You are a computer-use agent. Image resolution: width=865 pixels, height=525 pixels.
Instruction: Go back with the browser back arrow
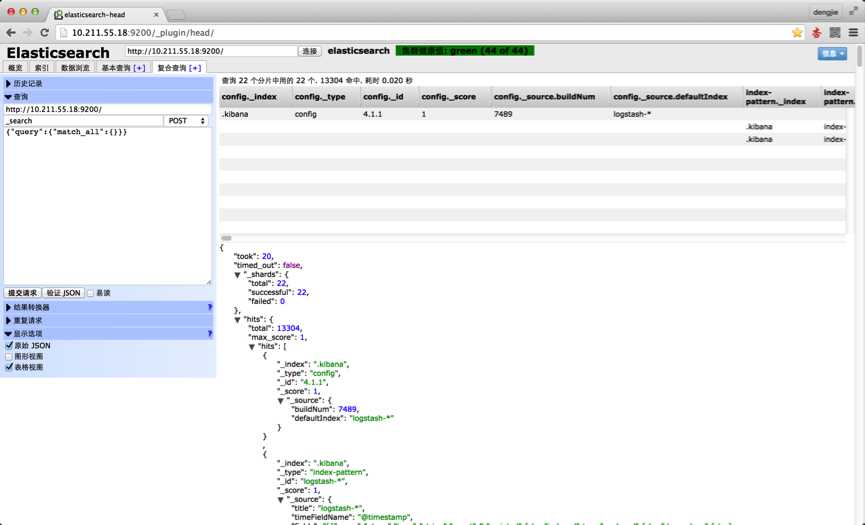click(x=10, y=33)
